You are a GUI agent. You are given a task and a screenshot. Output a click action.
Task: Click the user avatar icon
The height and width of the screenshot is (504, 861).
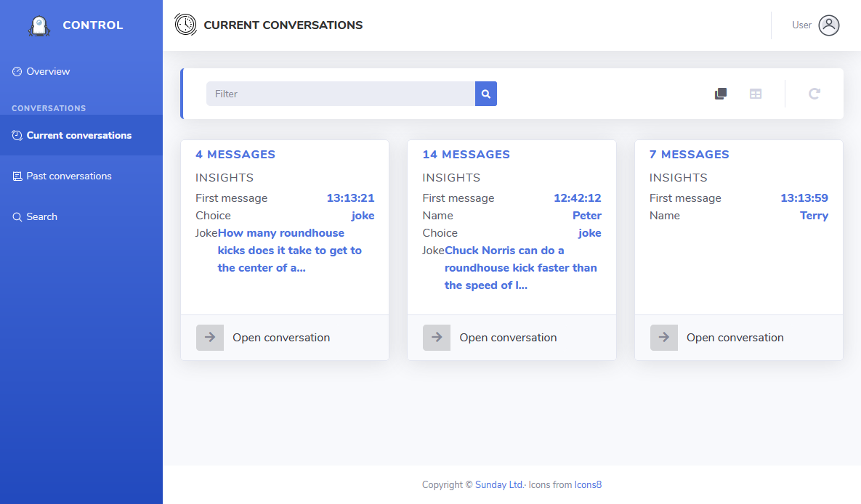pyautogui.click(x=828, y=25)
